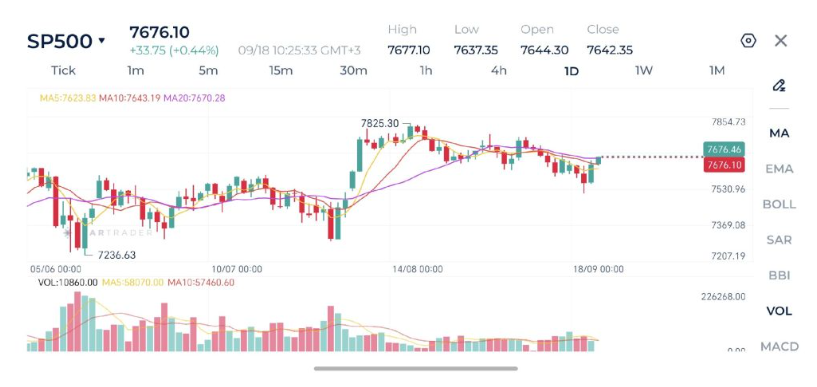Toggle the MA indicator
This screenshot has height=387, width=817.
(x=779, y=133)
